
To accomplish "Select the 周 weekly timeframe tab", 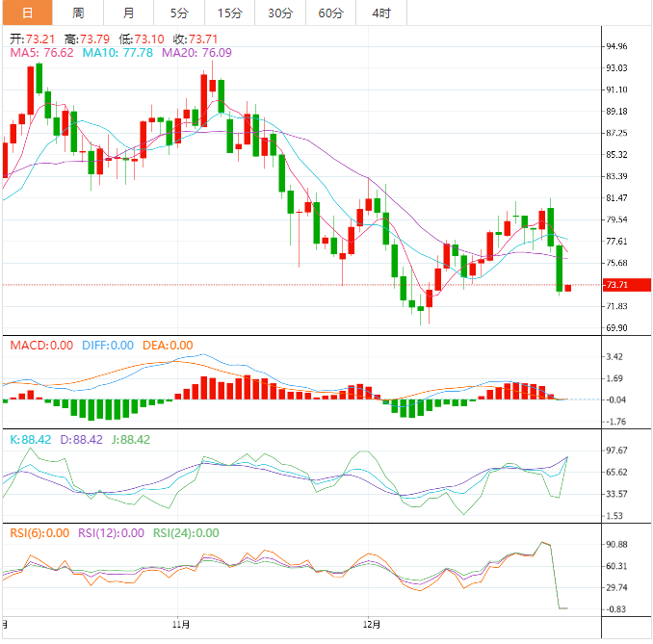I will pyautogui.click(x=78, y=13).
